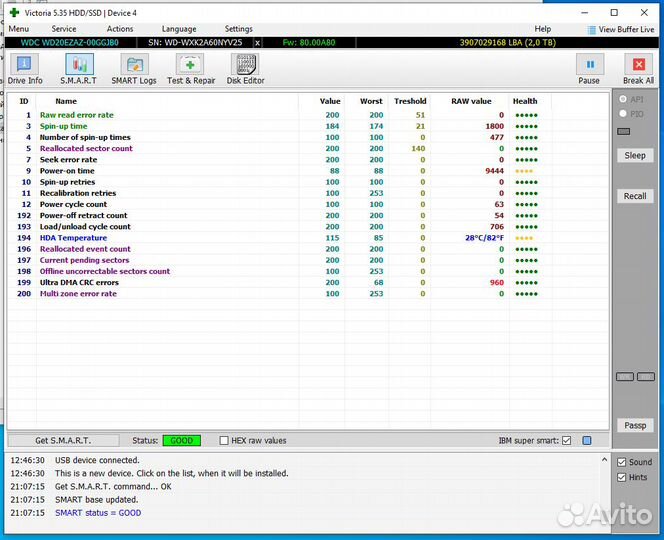This screenshot has width=664, height=540.
Task: Click the blue square next to IBM super smart
Action: [x=587, y=440]
